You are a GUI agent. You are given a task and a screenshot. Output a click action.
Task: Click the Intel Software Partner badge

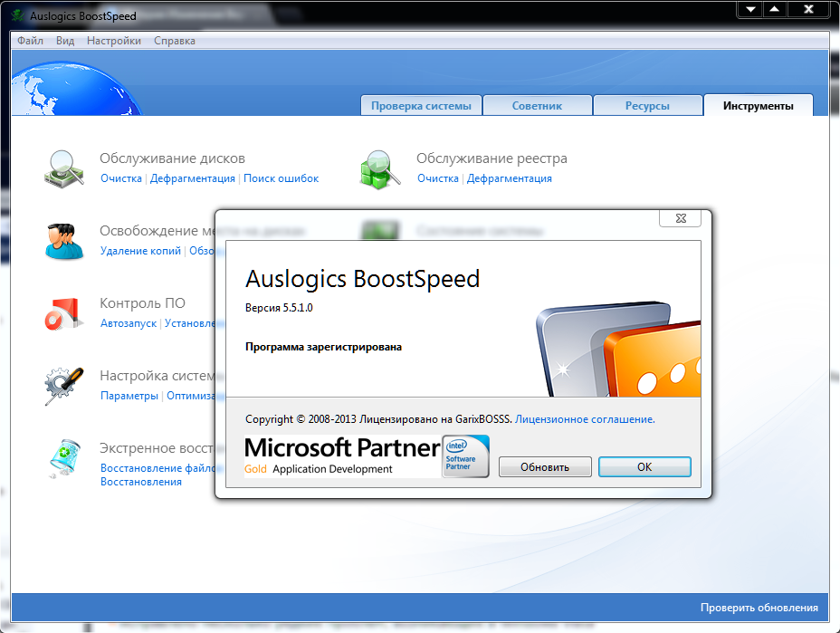pyautogui.click(x=465, y=456)
